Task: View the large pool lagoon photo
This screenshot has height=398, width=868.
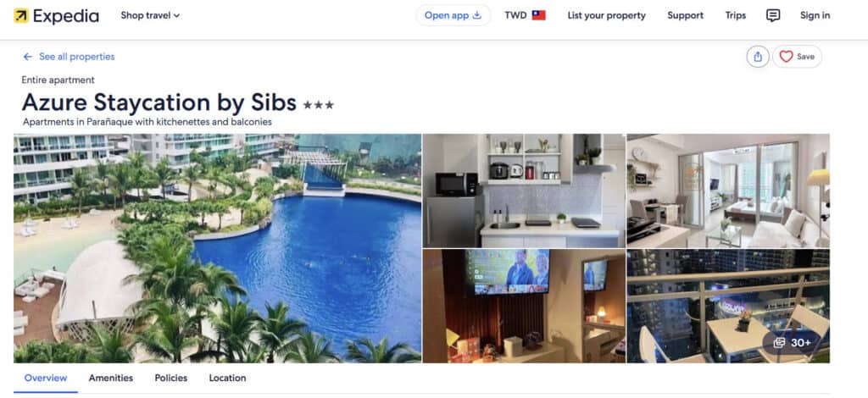Action: click(x=218, y=248)
